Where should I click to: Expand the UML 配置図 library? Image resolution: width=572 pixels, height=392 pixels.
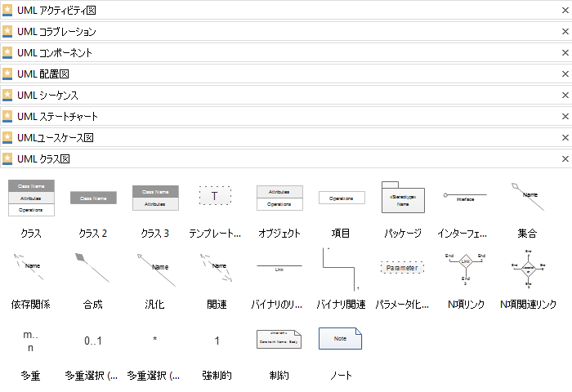[x=286, y=73]
